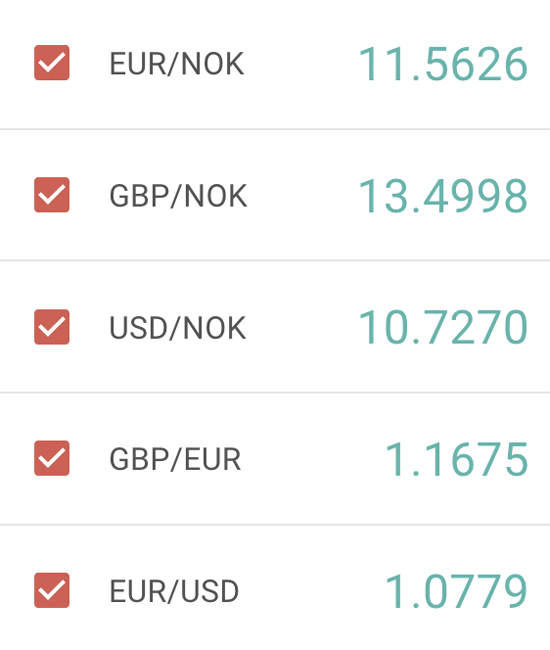Image resolution: width=550 pixels, height=650 pixels.
Task: Open the 10.7270 rate value
Action: click(443, 327)
